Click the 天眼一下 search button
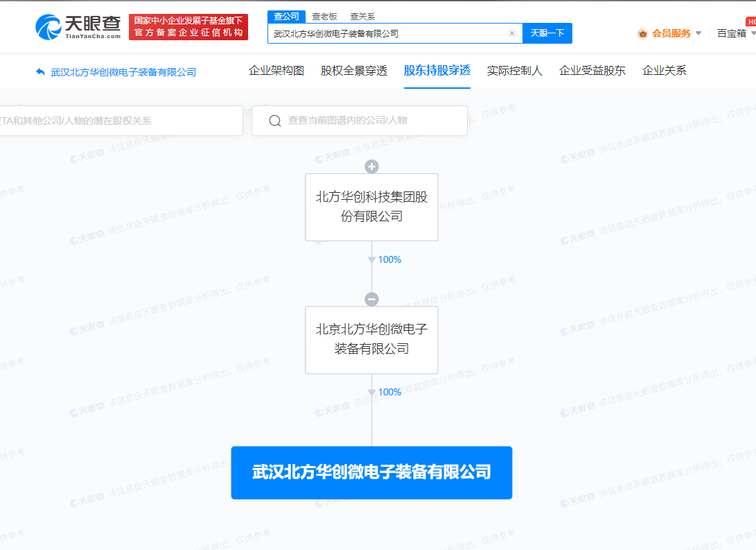Viewport: 756px width, 550px height. tap(547, 33)
